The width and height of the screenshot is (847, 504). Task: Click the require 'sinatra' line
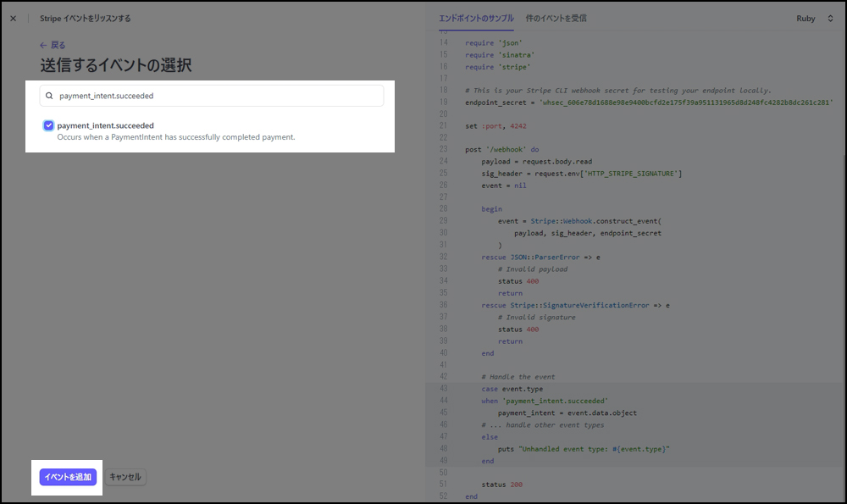click(x=500, y=55)
